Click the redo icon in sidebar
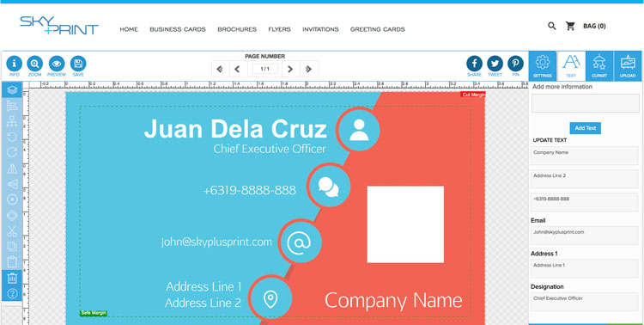 click(x=12, y=153)
